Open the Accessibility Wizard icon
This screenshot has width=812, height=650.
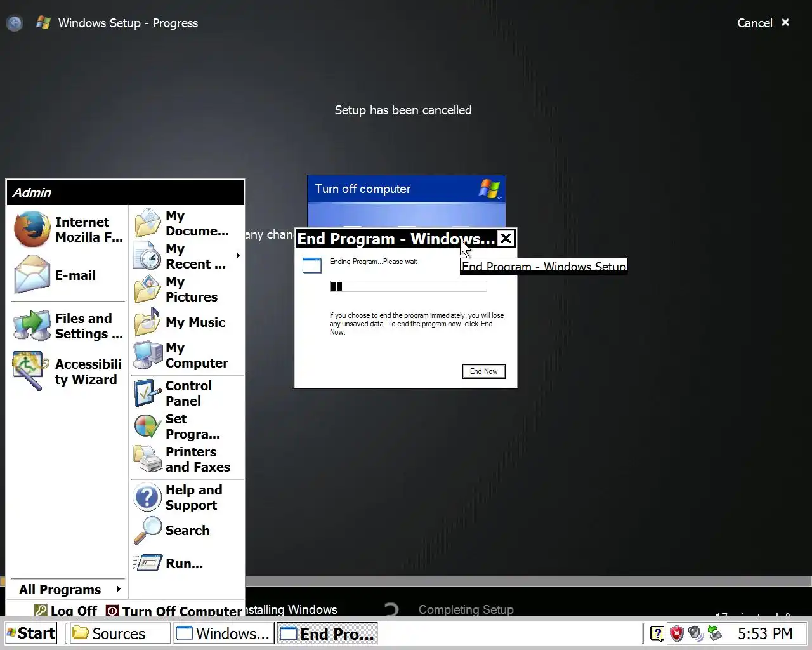(x=29, y=371)
